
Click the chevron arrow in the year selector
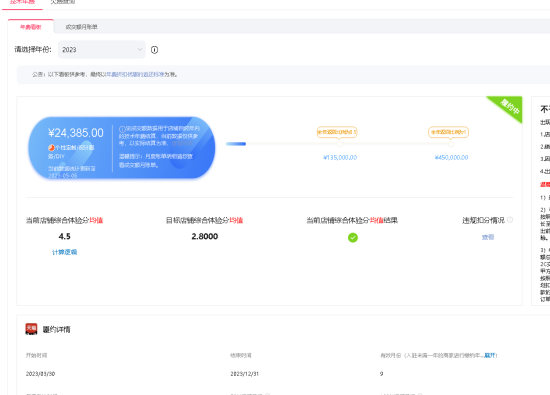click(140, 49)
